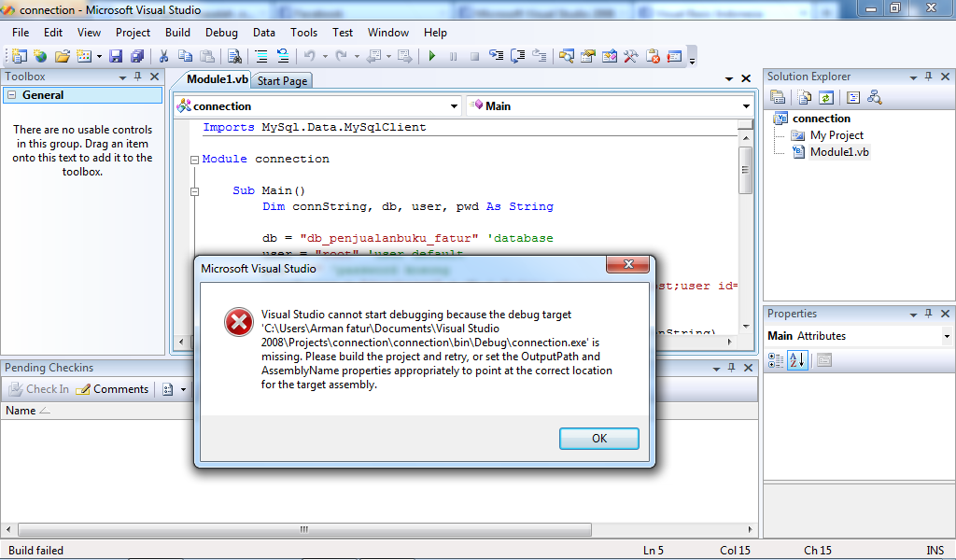Select Module1.vb in Solution Explorer
This screenshot has height=560, width=956.
pyautogui.click(x=838, y=152)
